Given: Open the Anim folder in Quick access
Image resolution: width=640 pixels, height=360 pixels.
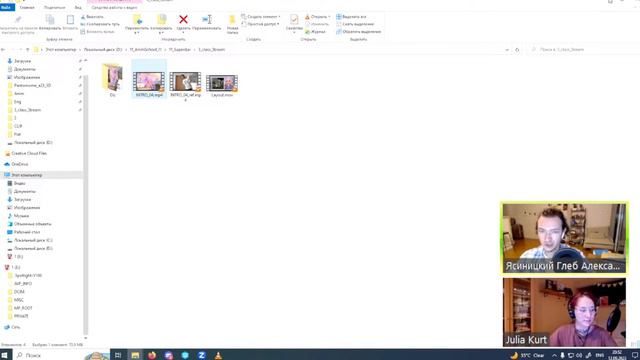Looking at the screenshot, I should [x=19, y=93].
